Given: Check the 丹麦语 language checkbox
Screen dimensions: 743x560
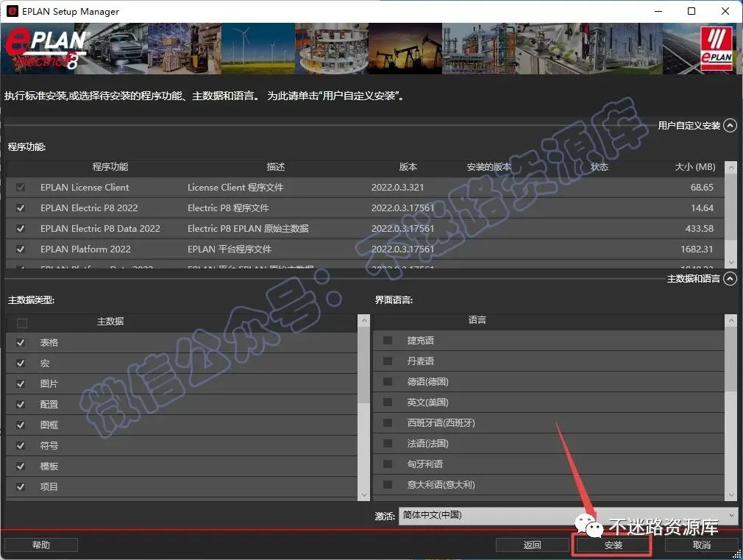Looking at the screenshot, I should point(388,361).
